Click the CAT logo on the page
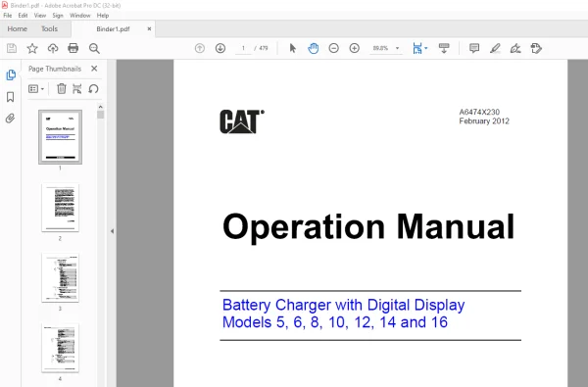Viewport: 588px width, 387px height. (x=242, y=121)
